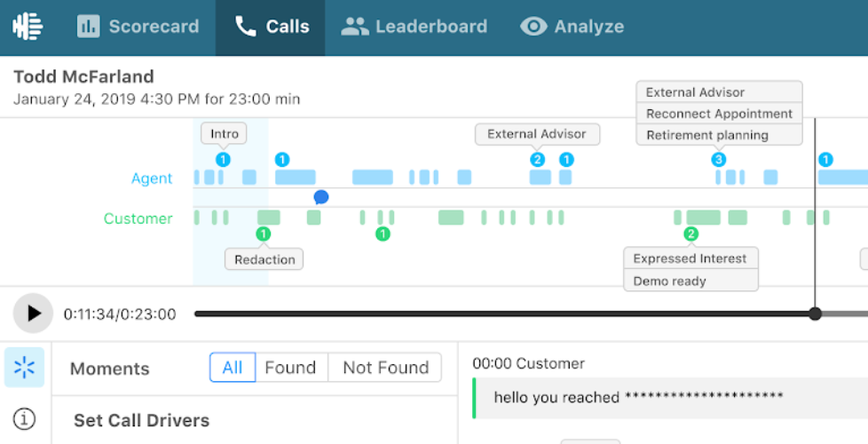Viewport: 868px width, 444px height.
Task: Open the Analyze view with eye icon
Action: pos(572,27)
